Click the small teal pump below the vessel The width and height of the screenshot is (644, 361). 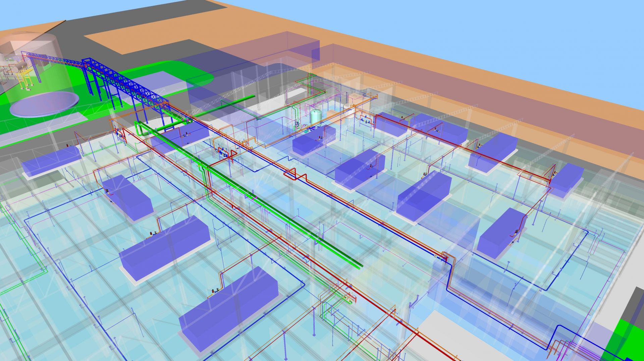306,132
